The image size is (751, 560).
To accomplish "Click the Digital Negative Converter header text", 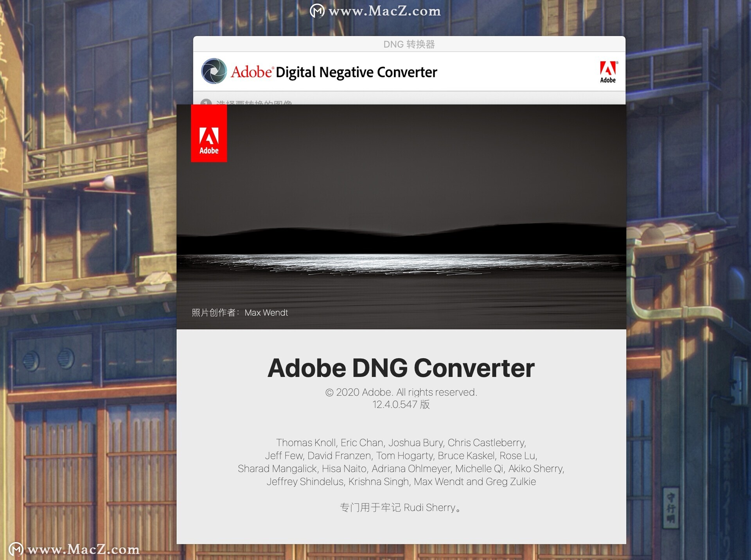I will click(x=356, y=72).
